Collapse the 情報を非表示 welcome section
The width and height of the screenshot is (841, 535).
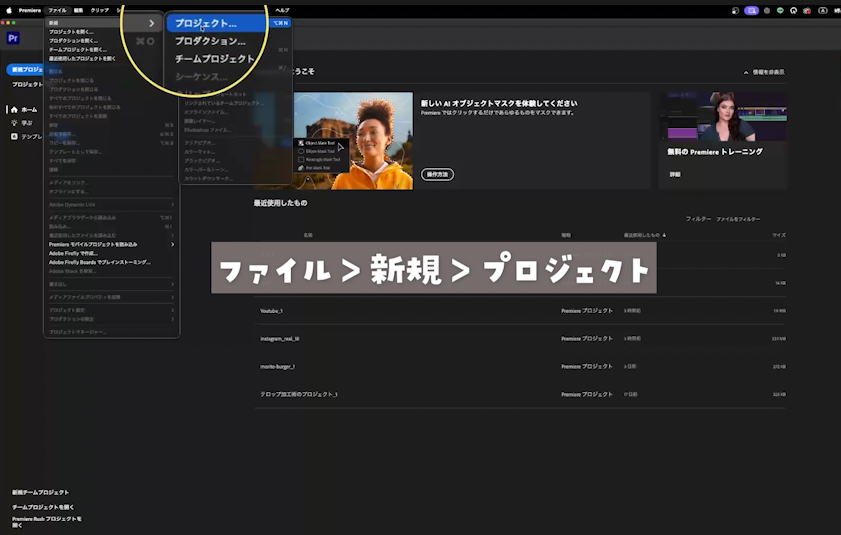tap(764, 73)
